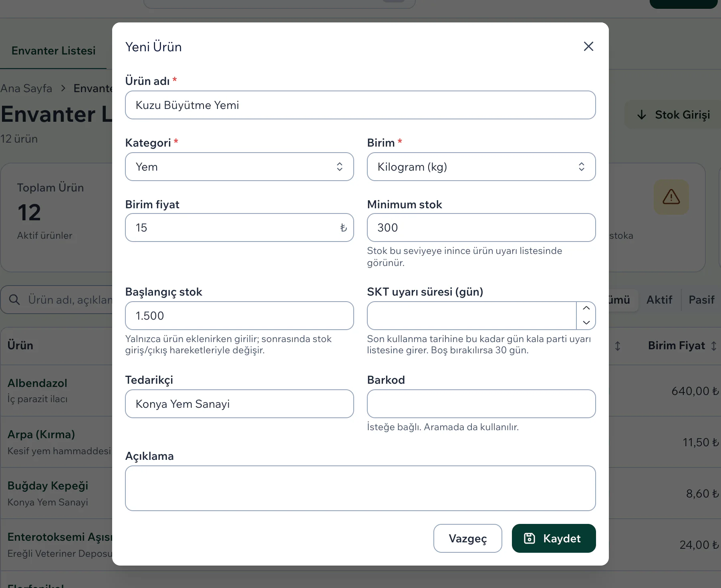Go to Ana Sayfa breadcrumb link
This screenshot has width=721, height=588.
pyautogui.click(x=26, y=88)
